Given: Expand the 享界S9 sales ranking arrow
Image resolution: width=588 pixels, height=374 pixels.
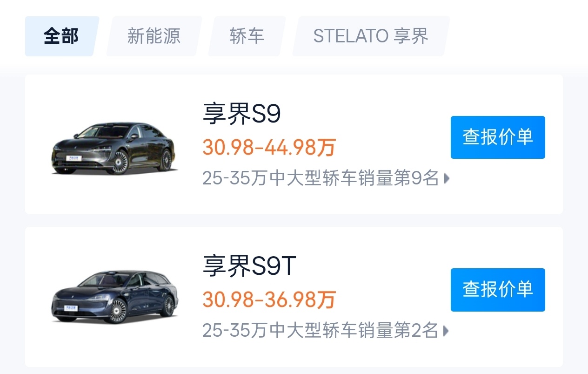Looking at the screenshot, I should coord(447,178).
